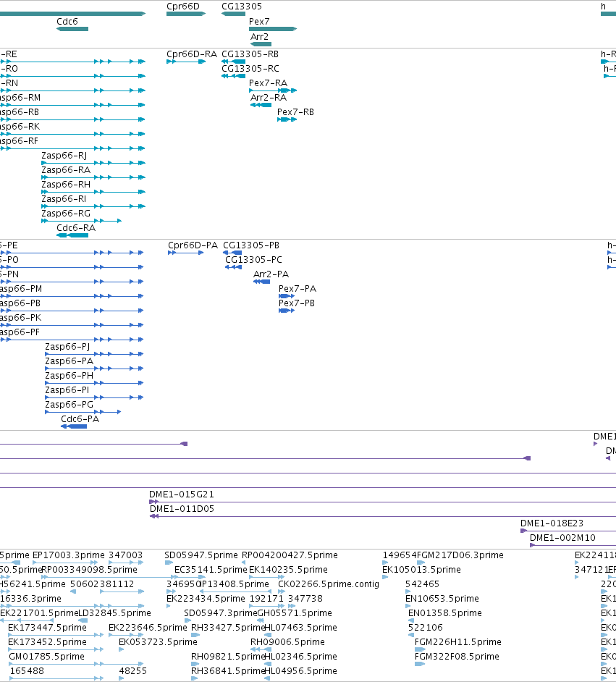Click transcript Pex7-RA label
Screen dimensions: 616x682
click(x=269, y=83)
